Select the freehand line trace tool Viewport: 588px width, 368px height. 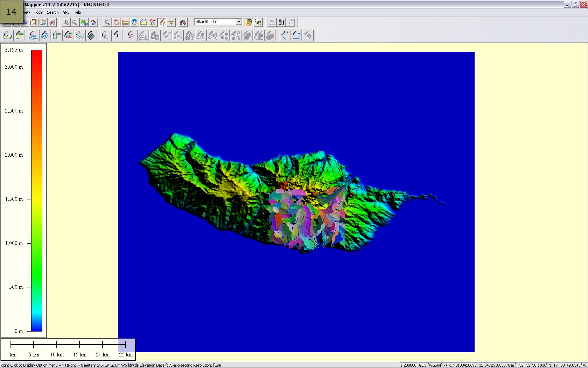45,35
